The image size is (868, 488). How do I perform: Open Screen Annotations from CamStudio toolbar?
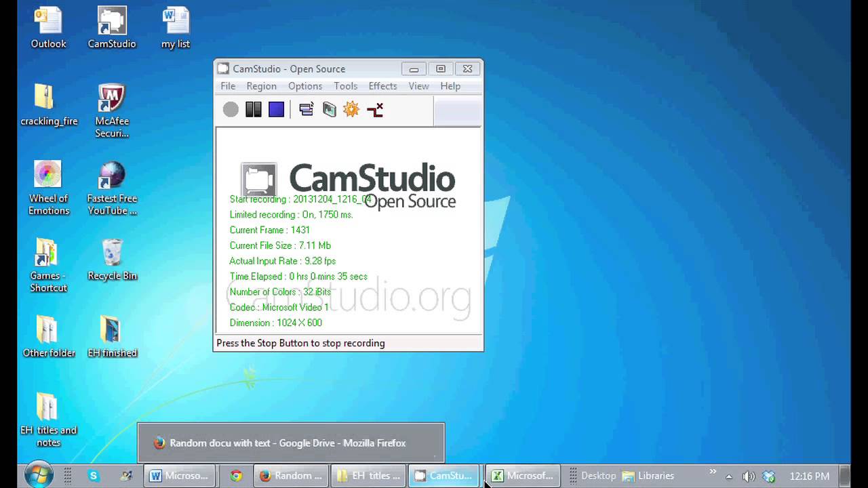point(329,109)
